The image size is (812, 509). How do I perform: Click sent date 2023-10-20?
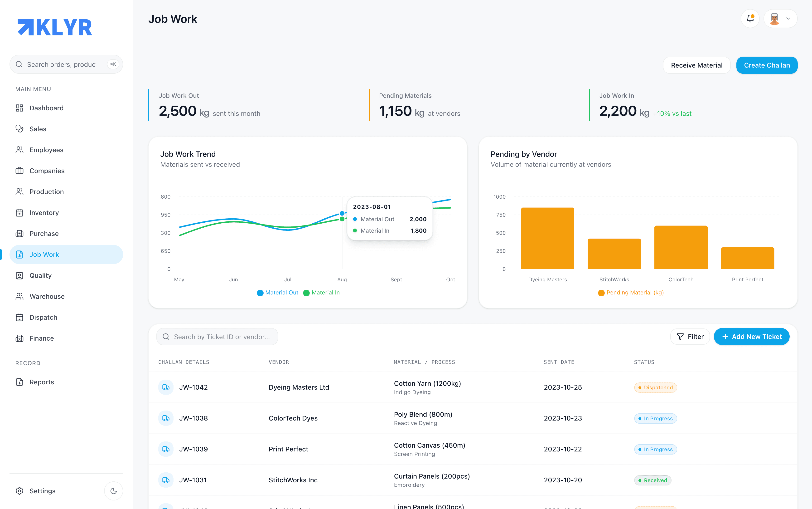pos(563,480)
